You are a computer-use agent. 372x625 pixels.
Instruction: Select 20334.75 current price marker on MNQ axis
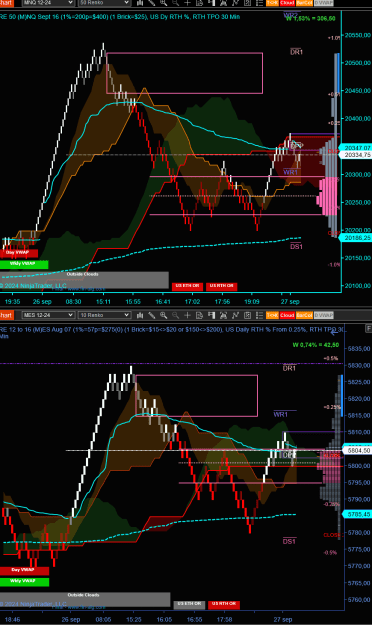click(x=355, y=155)
